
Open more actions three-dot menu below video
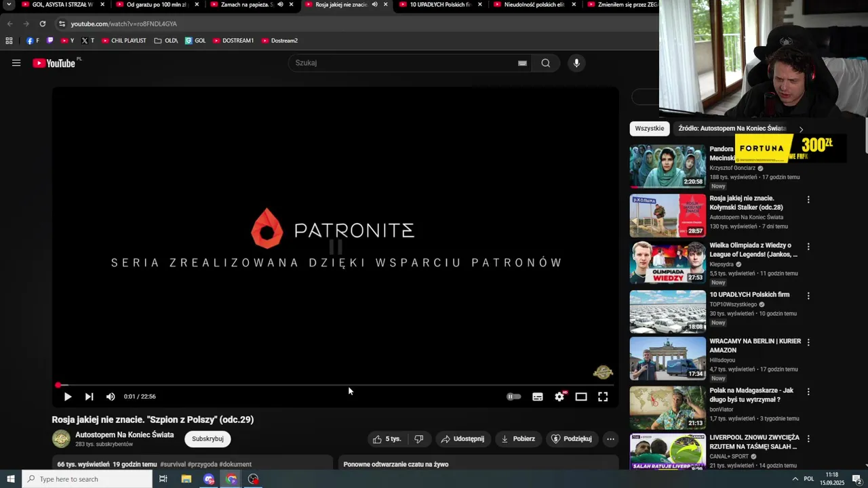[610, 439]
